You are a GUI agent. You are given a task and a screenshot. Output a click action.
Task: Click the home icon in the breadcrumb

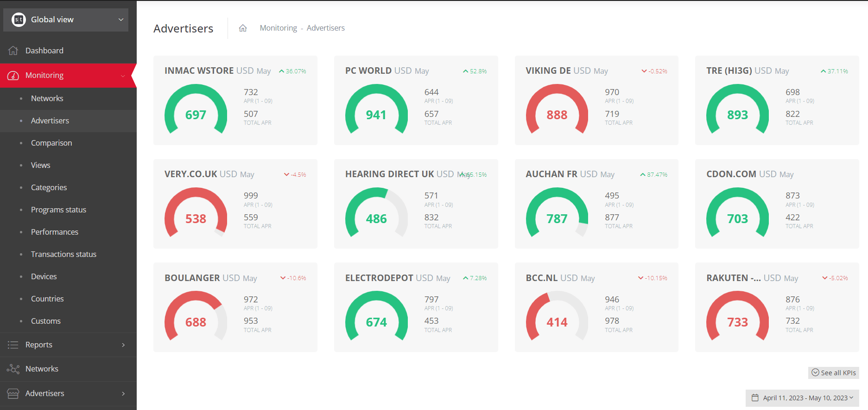click(243, 28)
